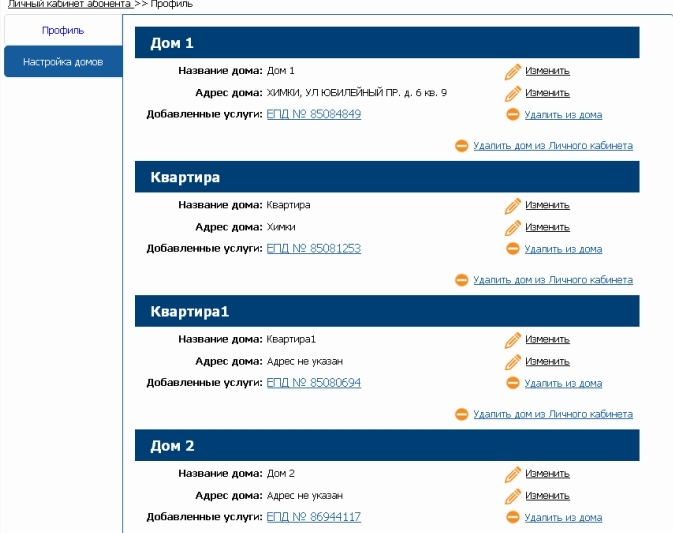Click Удалить из дома for Дом 2 service

[x=563, y=518]
